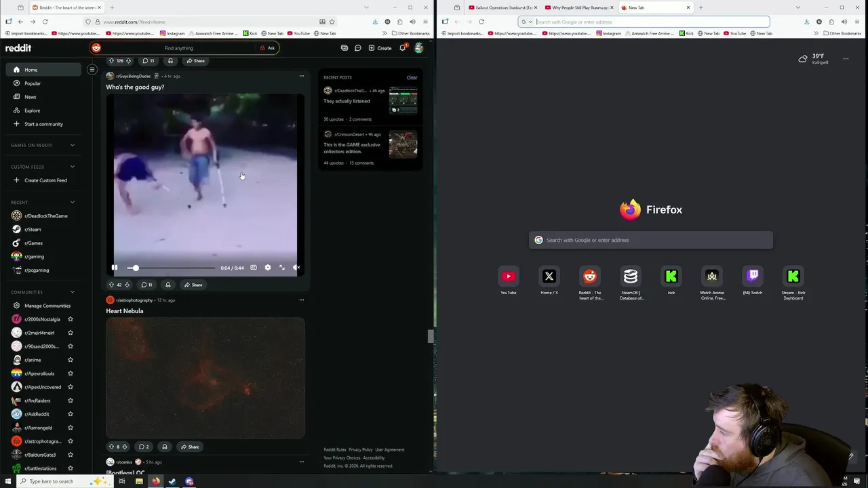
Task: Collapse the Custom Feeds section
Action: (73, 167)
